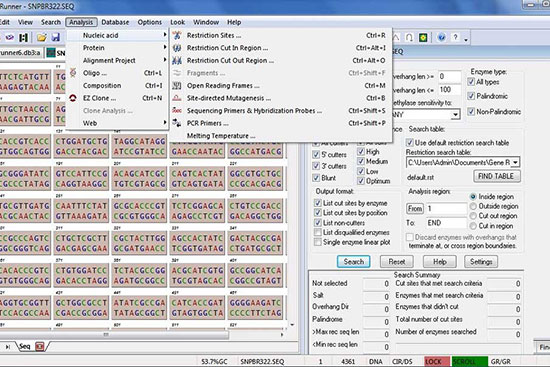Viewport: 550px width, 367px height.
Task: Click the Reset button
Action: click(x=397, y=262)
